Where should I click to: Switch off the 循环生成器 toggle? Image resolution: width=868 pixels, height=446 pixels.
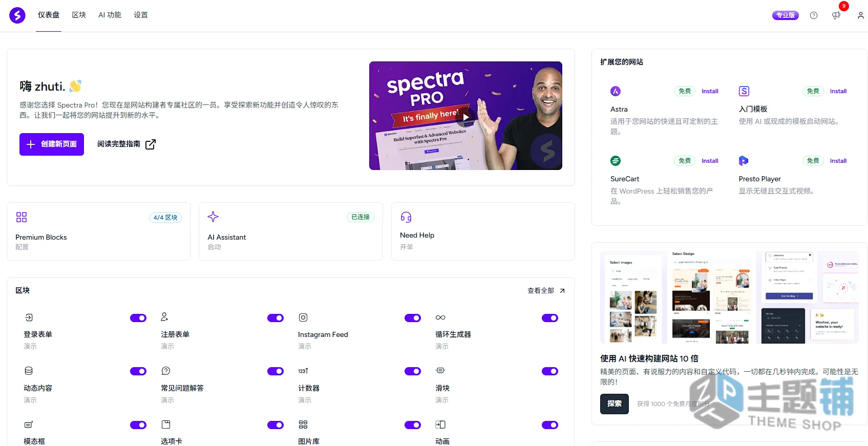[550, 318]
